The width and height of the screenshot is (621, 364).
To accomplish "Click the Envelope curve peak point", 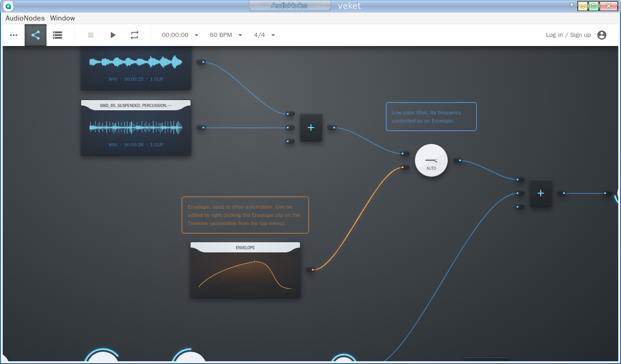I will pyautogui.click(x=254, y=261).
